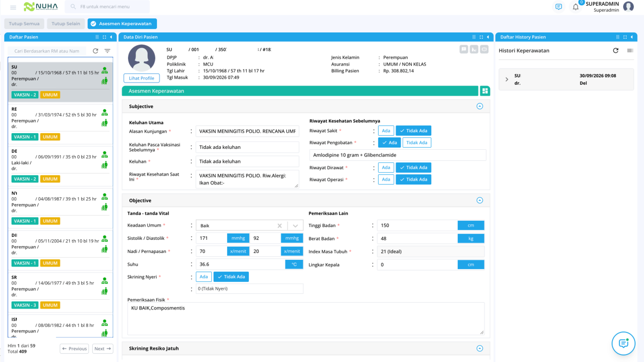Click the Cari Berdasarkan RM search box
Screen dimensions: 644x362
[47, 51]
